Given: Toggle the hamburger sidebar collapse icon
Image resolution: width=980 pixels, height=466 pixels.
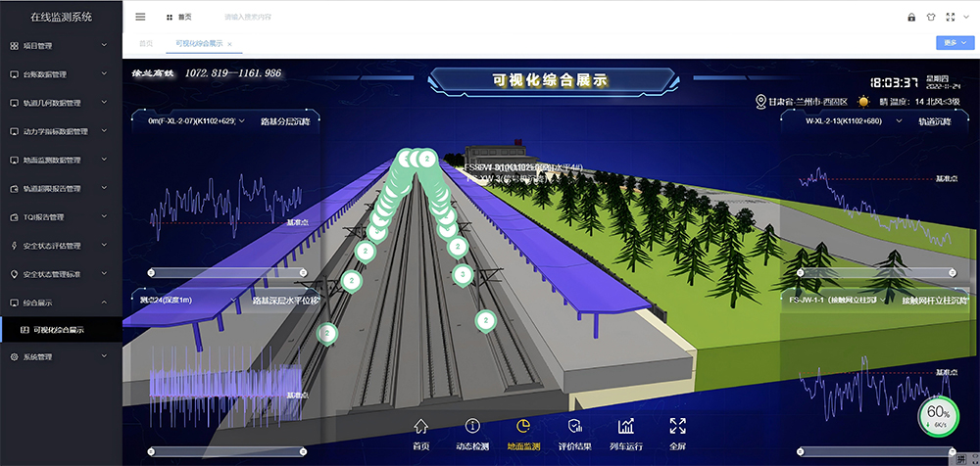Looking at the screenshot, I should [x=140, y=17].
